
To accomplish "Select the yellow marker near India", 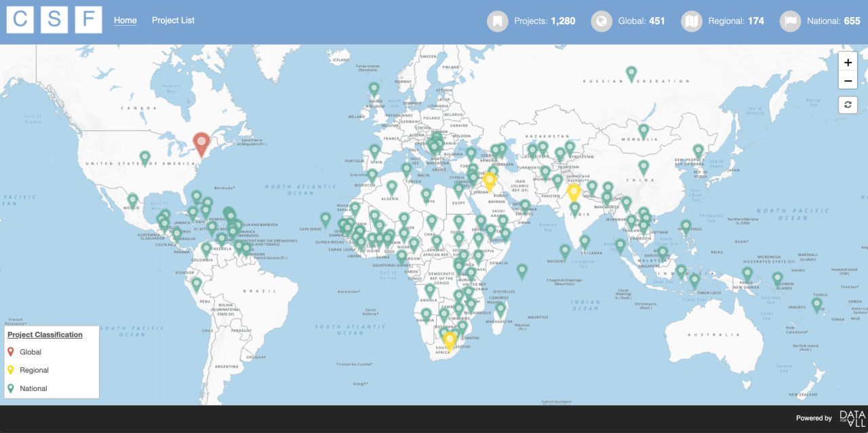I will 574,192.
